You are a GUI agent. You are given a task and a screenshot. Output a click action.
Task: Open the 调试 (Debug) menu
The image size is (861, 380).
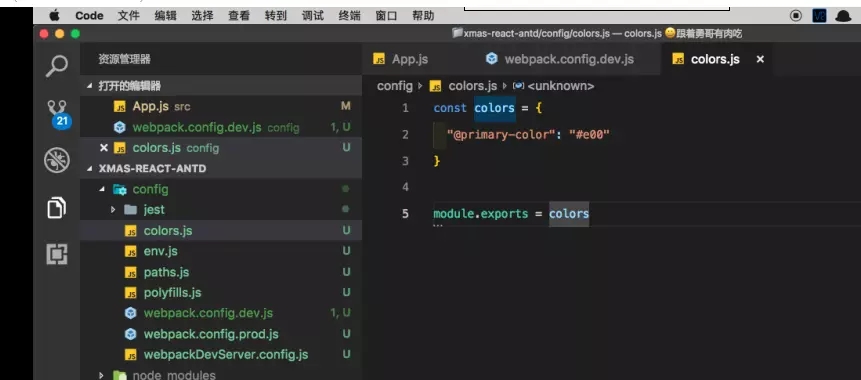coord(312,16)
